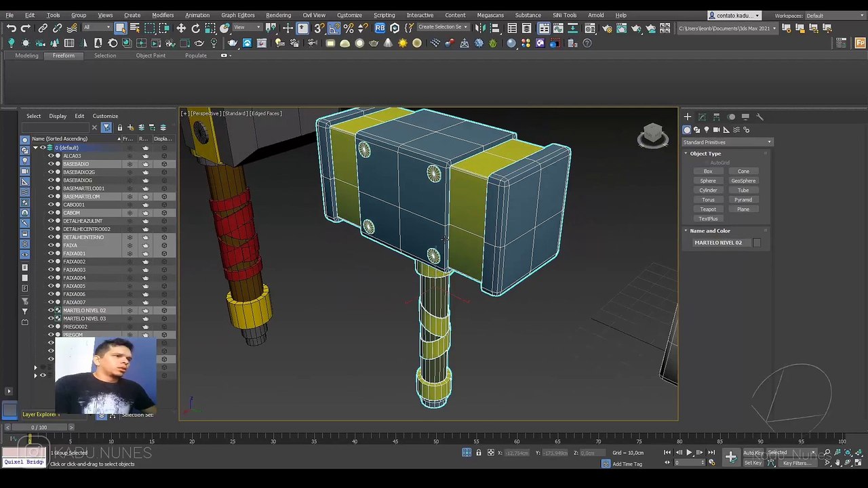Hide the CABO001 object via its eye icon
Viewport: 868px width, 488px height.
click(x=50, y=205)
